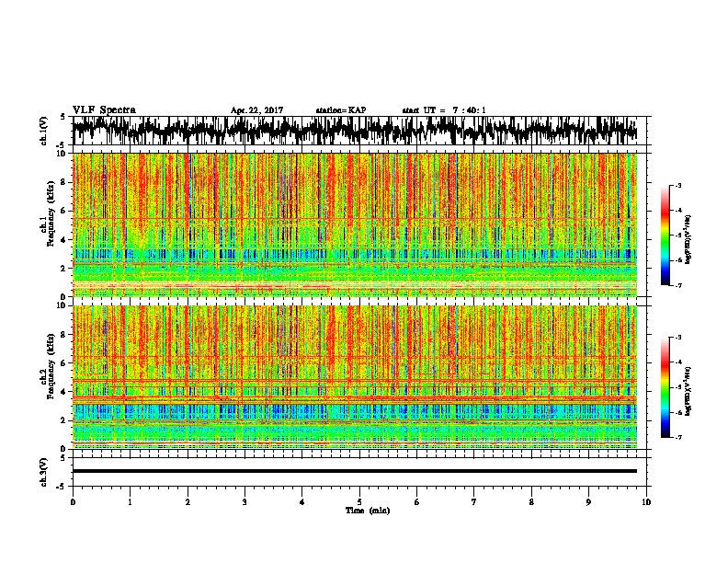The image size is (728, 563).
Task: Click the red 3.5 kHz band in ch.2 spectrogram
Action: pos(355,399)
